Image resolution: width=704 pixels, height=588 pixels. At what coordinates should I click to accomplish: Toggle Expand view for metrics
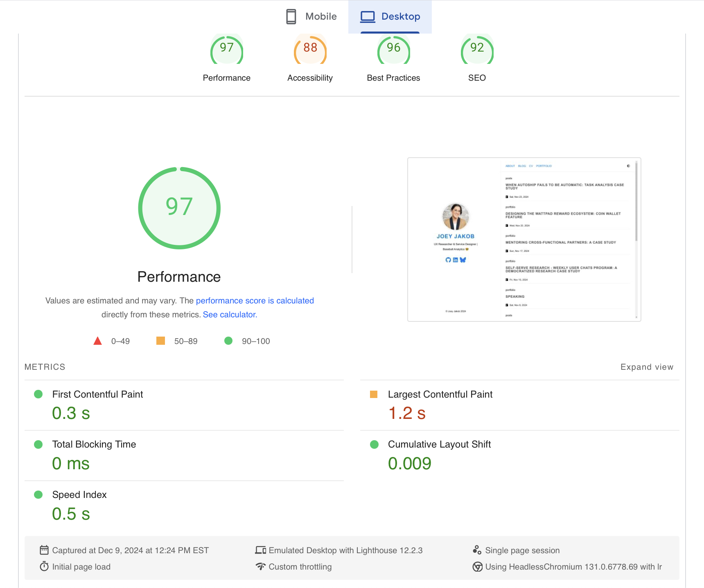click(x=646, y=367)
